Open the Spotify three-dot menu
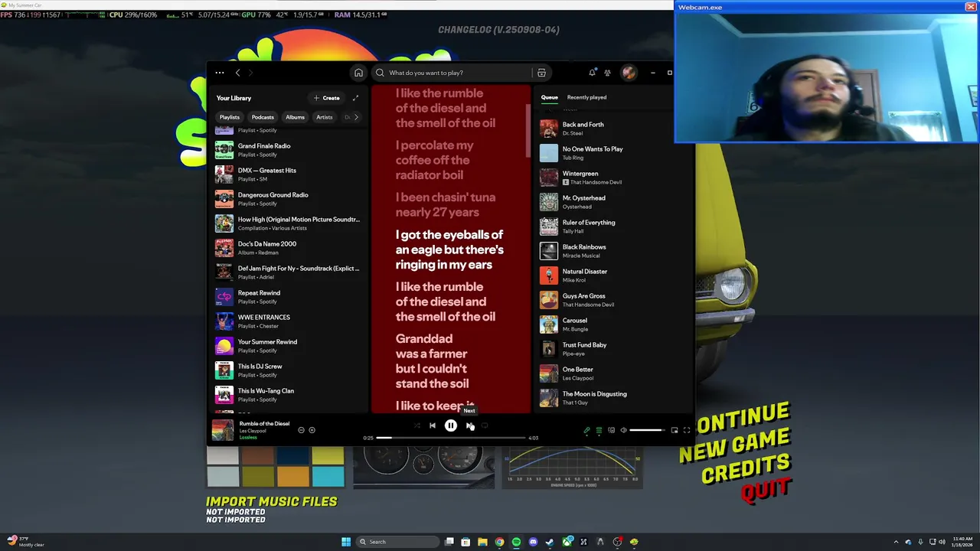Image resolution: width=980 pixels, height=551 pixels. pos(220,73)
